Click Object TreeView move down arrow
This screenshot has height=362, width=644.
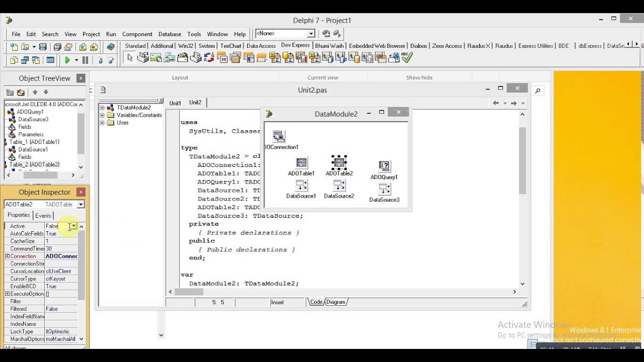pyautogui.click(x=46, y=93)
